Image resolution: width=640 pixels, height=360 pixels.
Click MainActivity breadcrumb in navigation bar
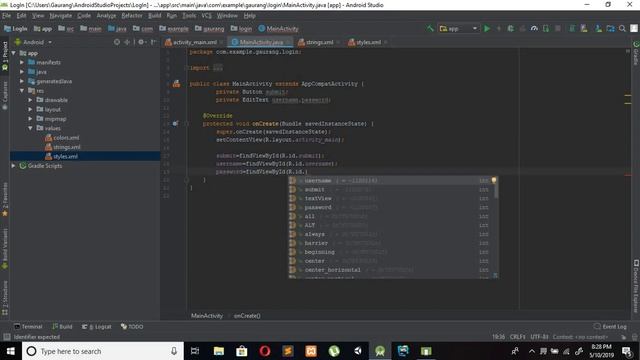point(278,29)
